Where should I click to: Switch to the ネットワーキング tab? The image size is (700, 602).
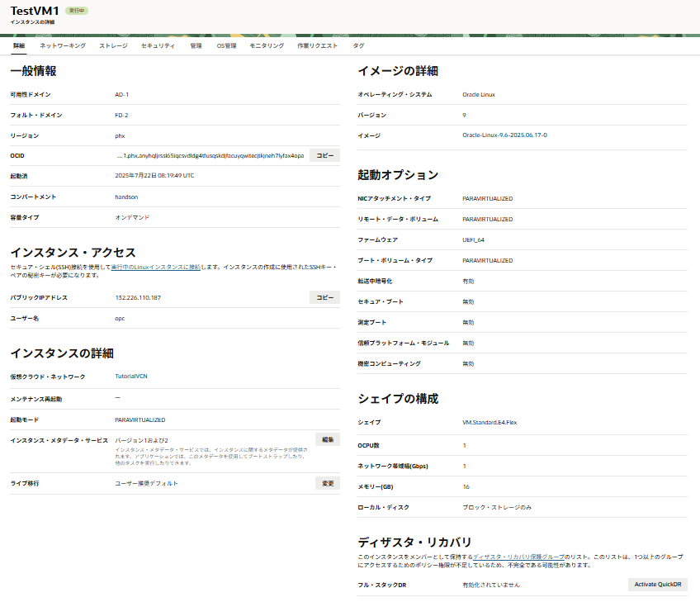(x=63, y=46)
